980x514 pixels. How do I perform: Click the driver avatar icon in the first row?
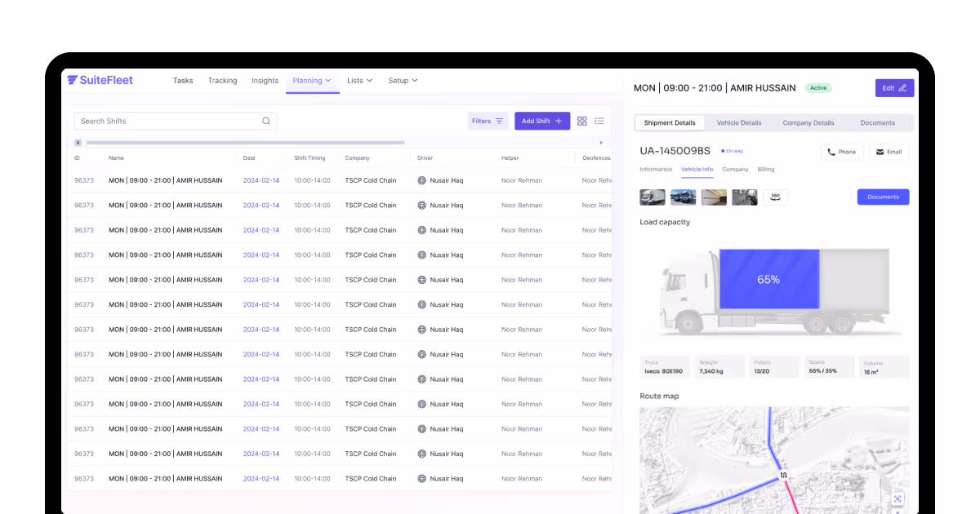[x=422, y=180]
